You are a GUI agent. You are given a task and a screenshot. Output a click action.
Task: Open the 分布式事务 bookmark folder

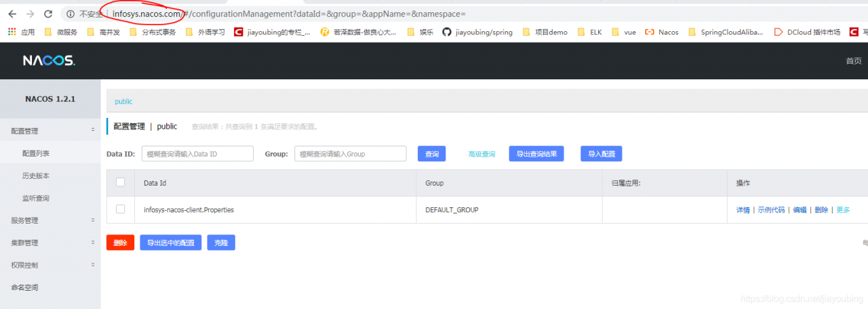tap(153, 32)
